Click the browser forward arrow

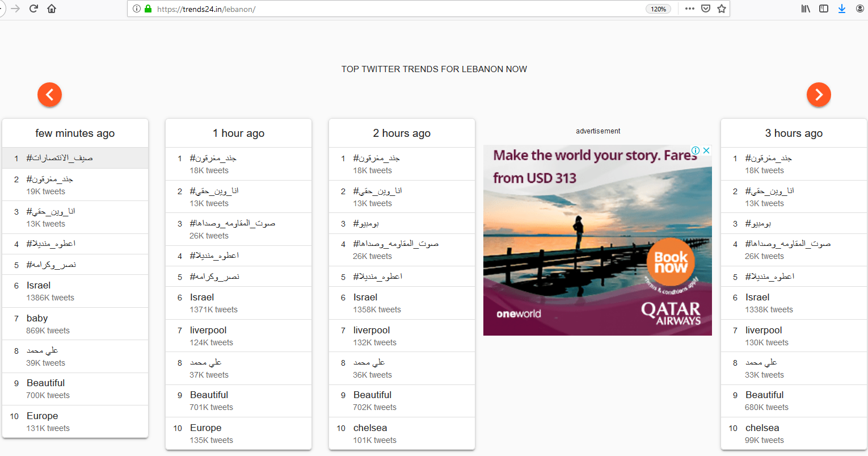click(15, 9)
